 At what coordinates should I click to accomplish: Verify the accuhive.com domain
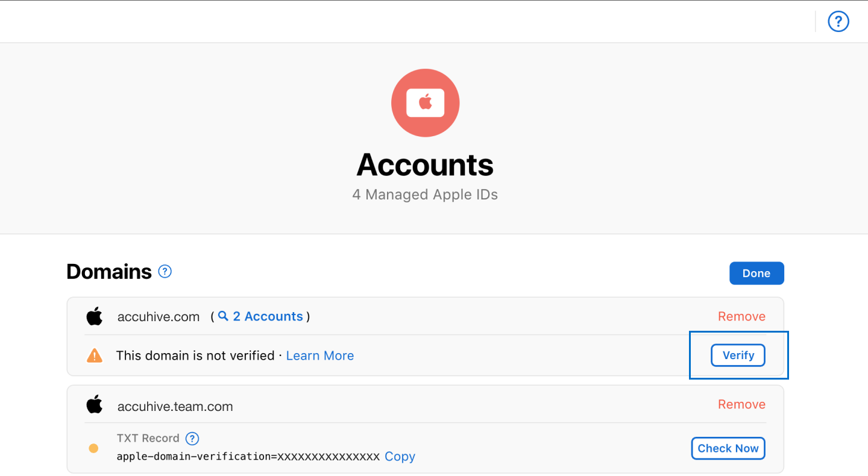[x=738, y=355]
